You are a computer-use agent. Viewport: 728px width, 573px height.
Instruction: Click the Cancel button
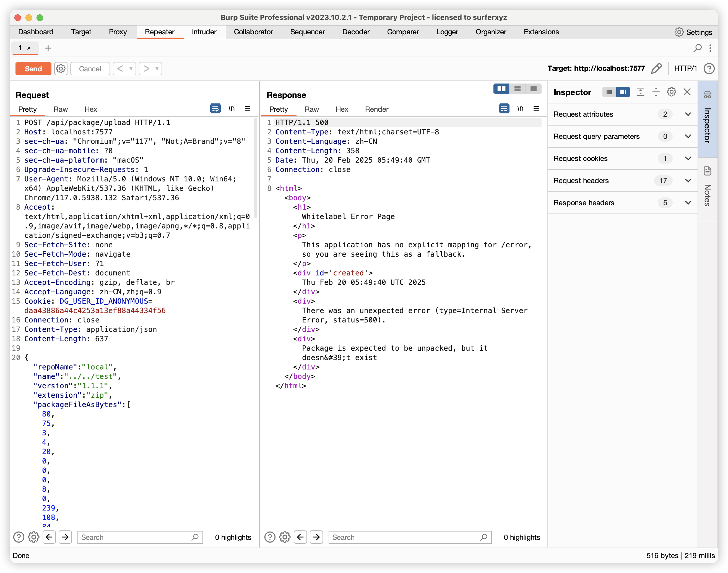(90, 69)
